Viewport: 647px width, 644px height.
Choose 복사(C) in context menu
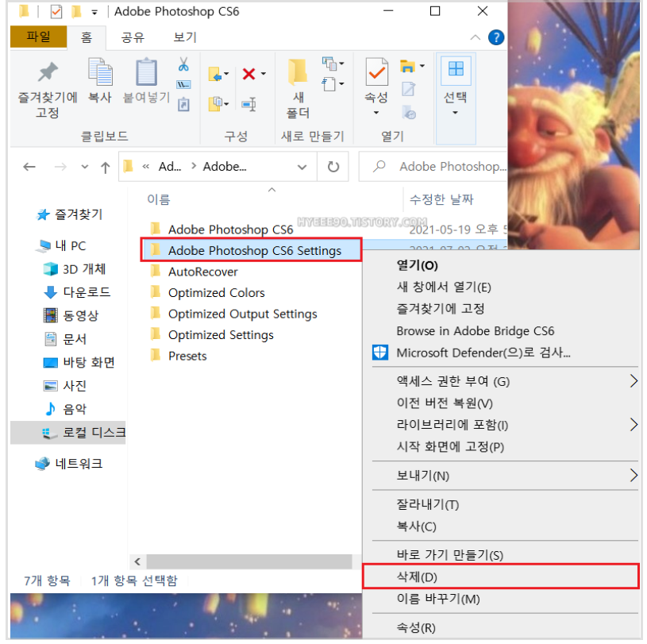(500, 526)
